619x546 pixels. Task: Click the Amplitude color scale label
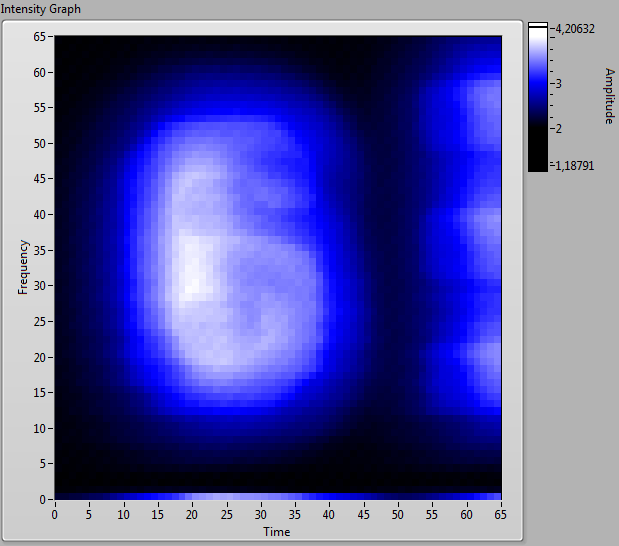[x=610, y=96]
